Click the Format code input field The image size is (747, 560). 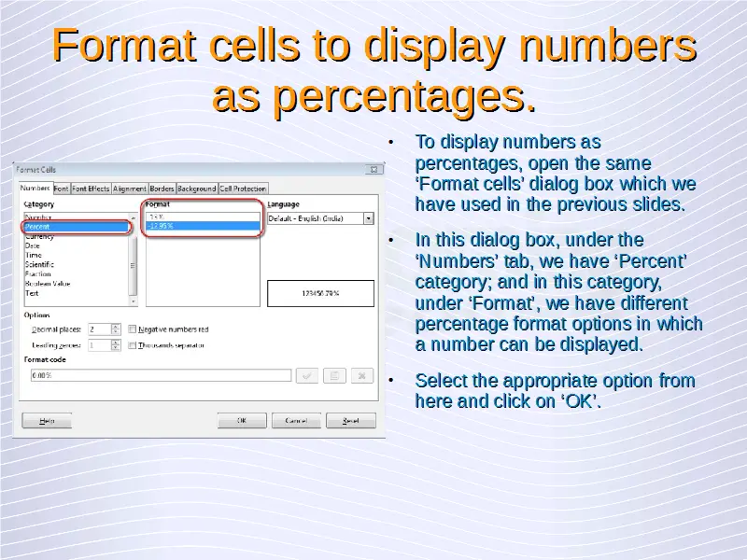159,375
